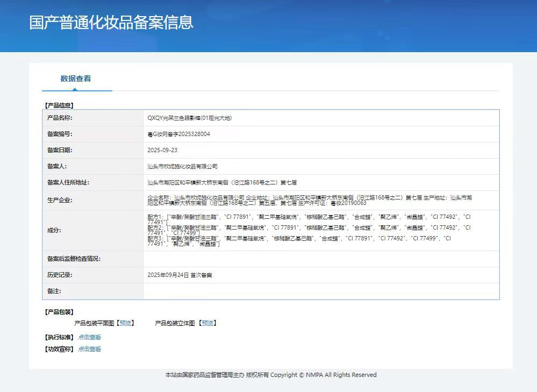Image resolution: width=537 pixels, height=392 pixels.
Task: Click the 产品包装立体图 label
Action: pyautogui.click(x=175, y=323)
